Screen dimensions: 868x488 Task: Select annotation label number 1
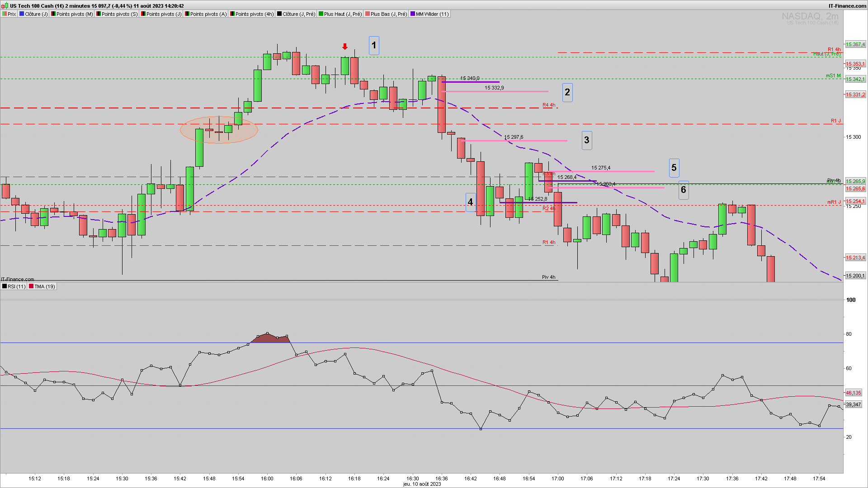(374, 46)
